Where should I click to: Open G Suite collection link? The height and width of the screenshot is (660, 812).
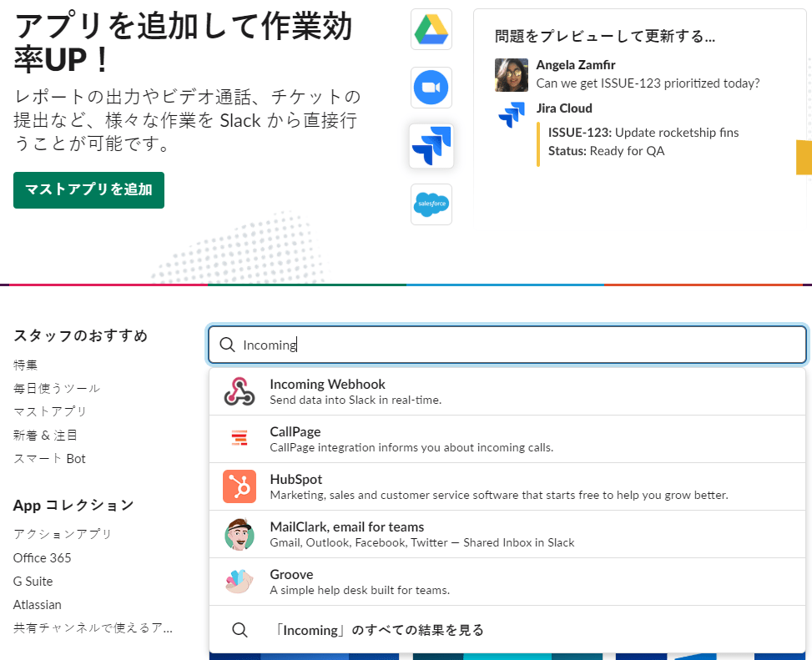[33, 582]
